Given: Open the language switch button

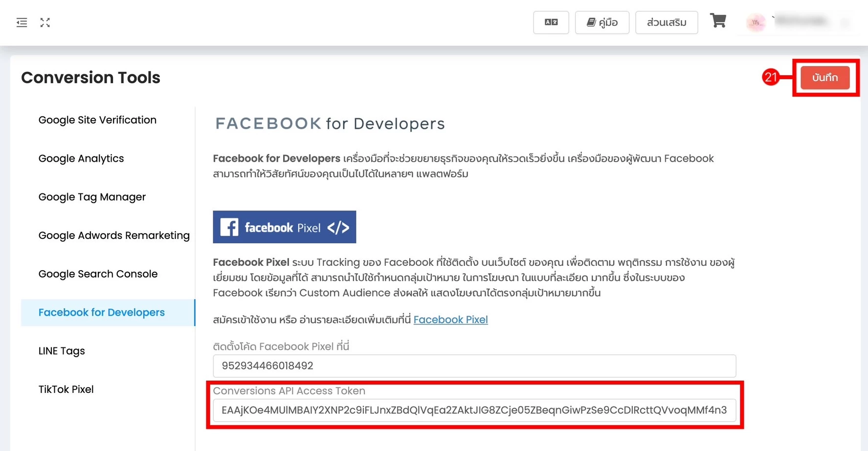Looking at the screenshot, I should (551, 22).
